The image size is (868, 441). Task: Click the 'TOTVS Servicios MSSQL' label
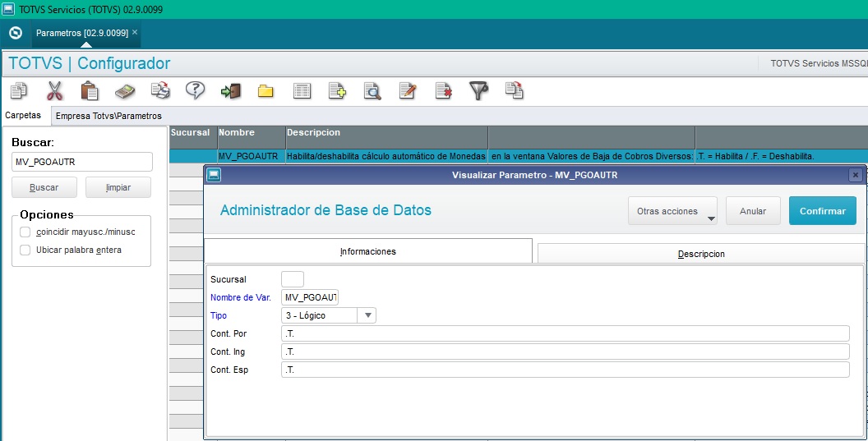pyautogui.click(x=819, y=63)
